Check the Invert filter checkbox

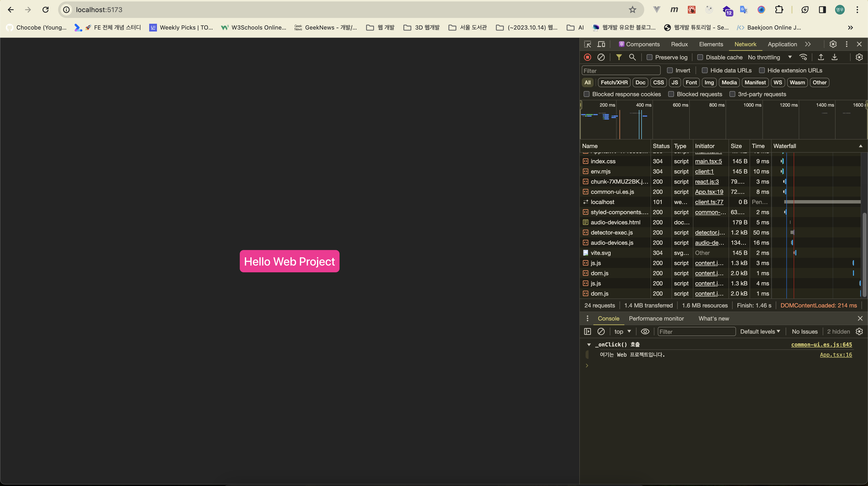[x=670, y=71]
